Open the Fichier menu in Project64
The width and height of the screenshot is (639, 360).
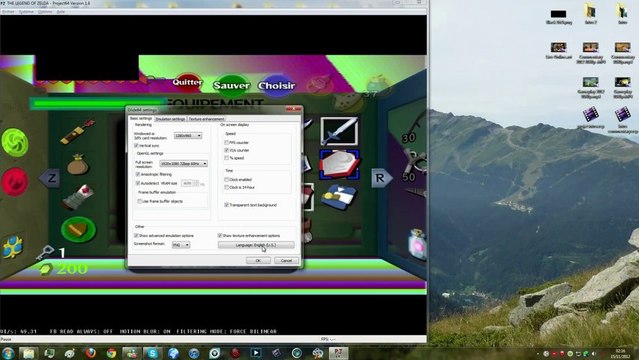(8, 11)
